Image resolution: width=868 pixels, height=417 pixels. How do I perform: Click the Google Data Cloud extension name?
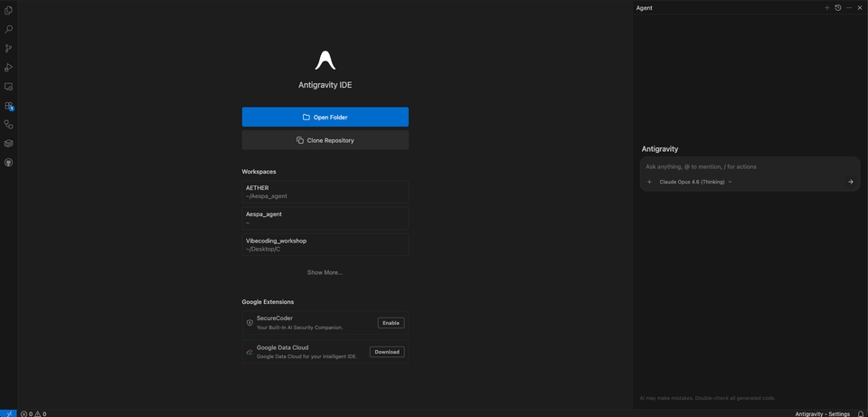point(282,347)
